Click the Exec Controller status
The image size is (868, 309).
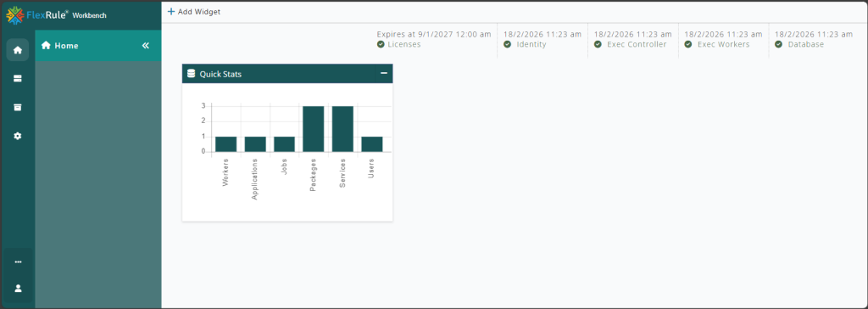(x=631, y=44)
